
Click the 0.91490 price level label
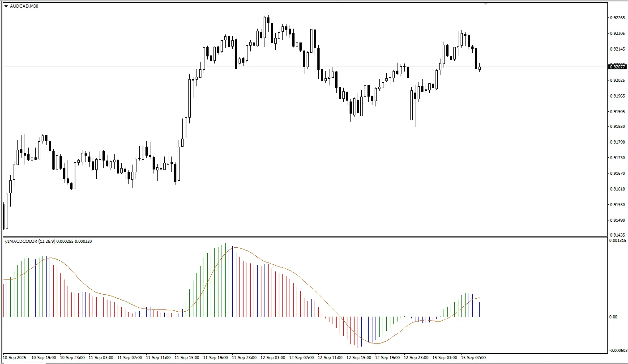pos(617,220)
